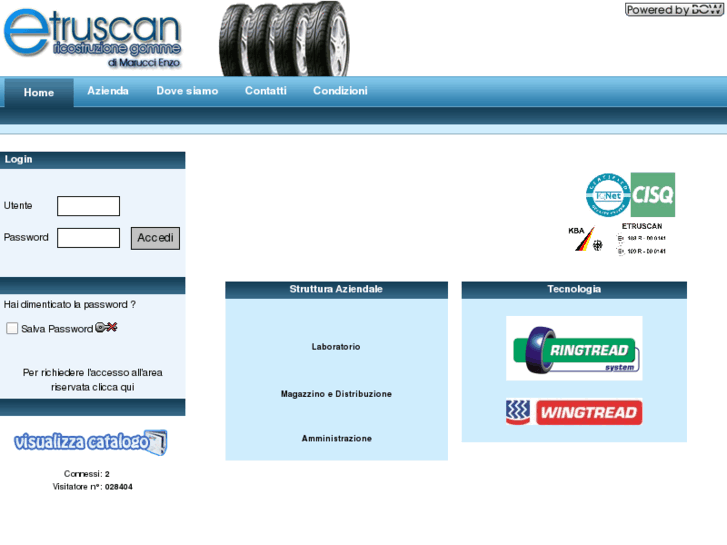Open the Condizioni page
The image size is (727, 545).
point(340,91)
